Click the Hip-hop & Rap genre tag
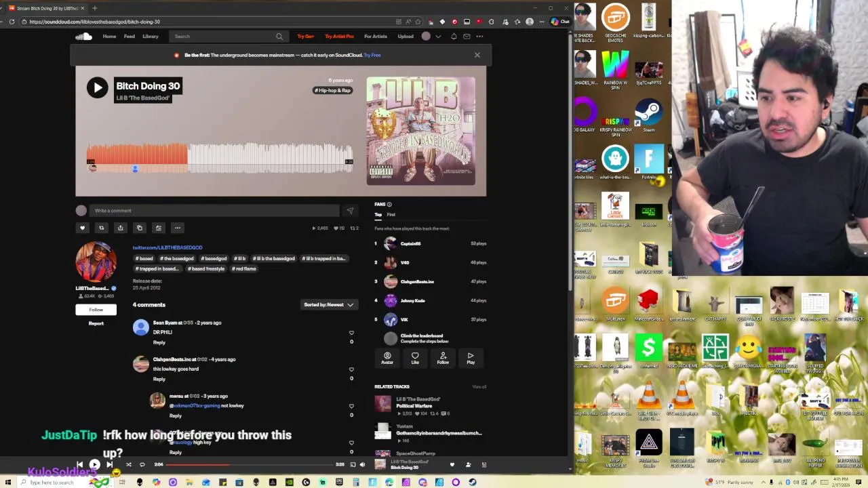The height and width of the screenshot is (488, 868). click(332, 90)
